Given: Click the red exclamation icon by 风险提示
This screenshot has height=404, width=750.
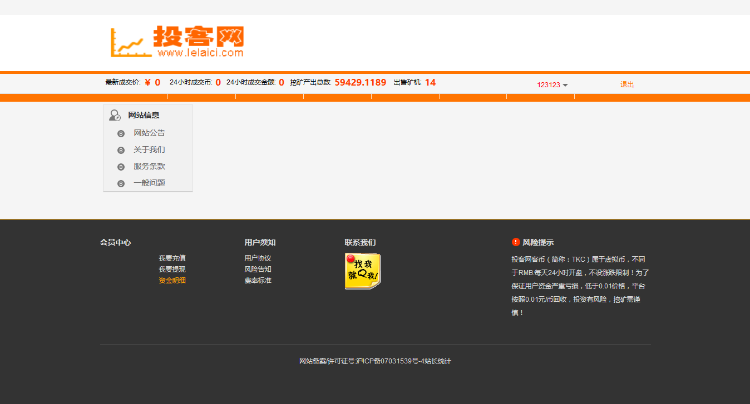Looking at the screenshot, I should [516, 242].
